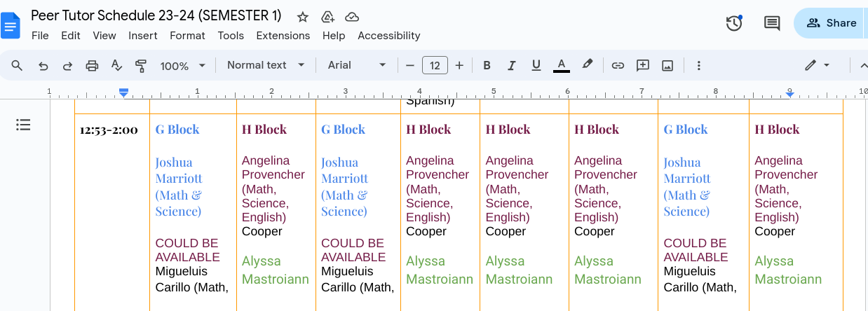Screen dimensions: 868x311
Task: Click the font size input field
Action: point(435,66)
